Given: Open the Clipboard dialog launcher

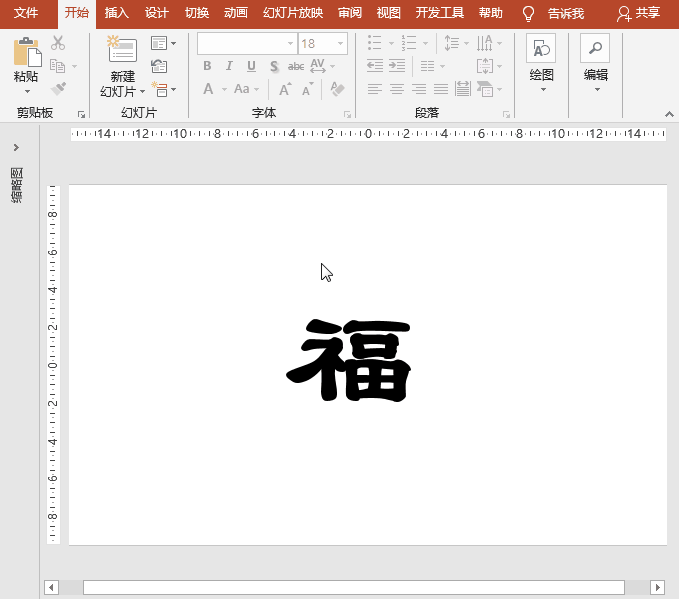Looking at the screenshot, I should [81, 114].
